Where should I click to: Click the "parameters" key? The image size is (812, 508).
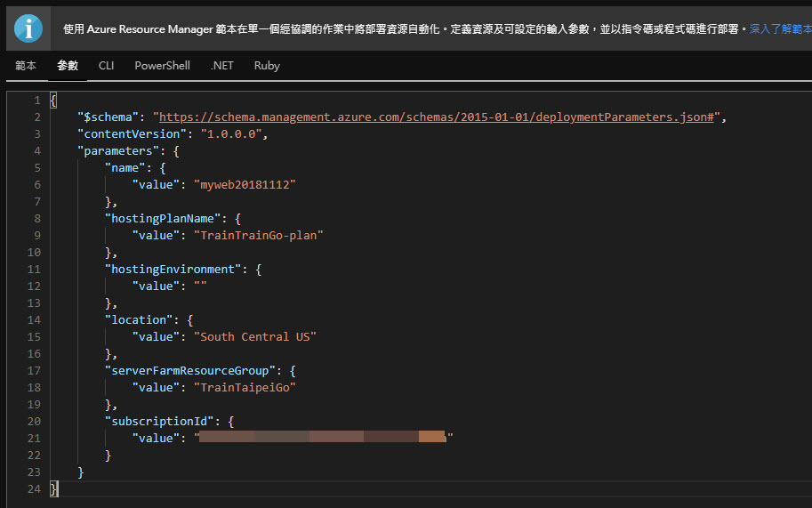[x=118, y=151]
